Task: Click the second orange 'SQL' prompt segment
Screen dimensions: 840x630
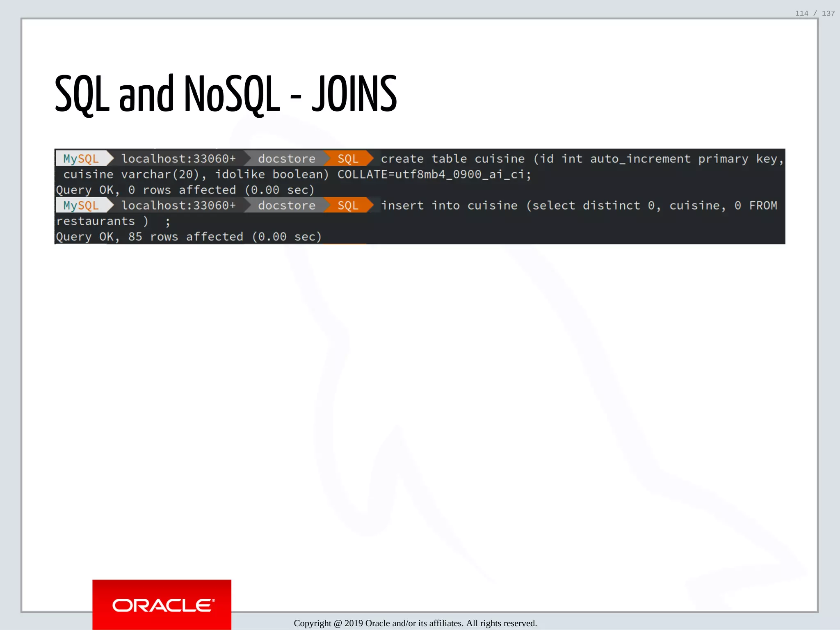Action: (x=348, y=205)
